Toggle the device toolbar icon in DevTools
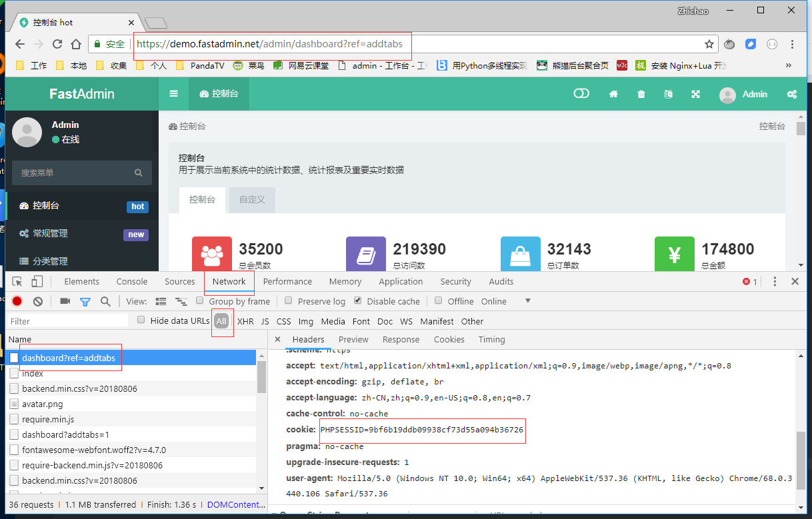 37,282
